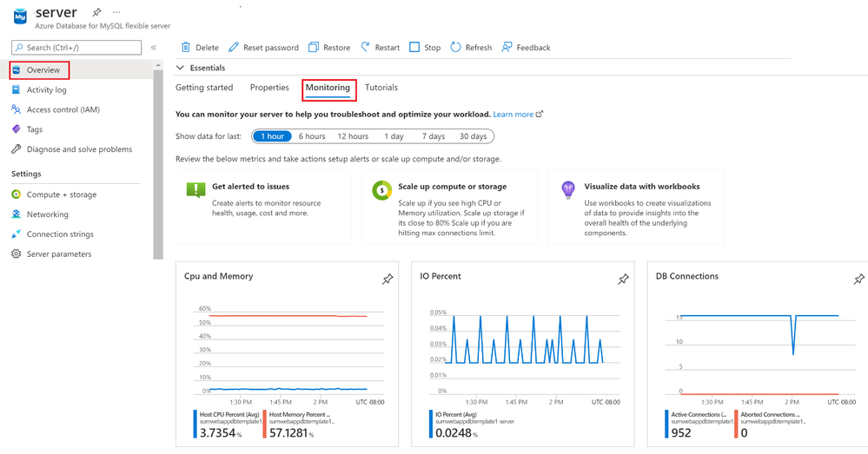Click the Stop square icon
Screen dimensions: 868x454
pos(414,48)
